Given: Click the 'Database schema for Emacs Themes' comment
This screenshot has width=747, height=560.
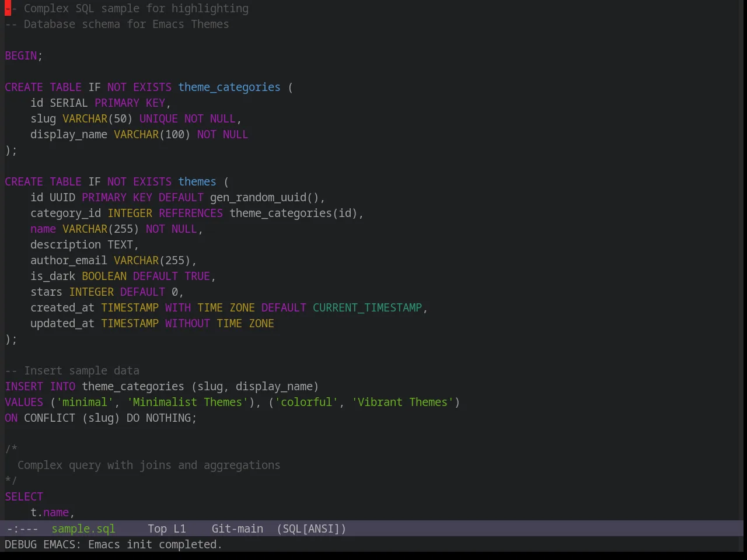Looking at the screenshot, I should 117,24.
